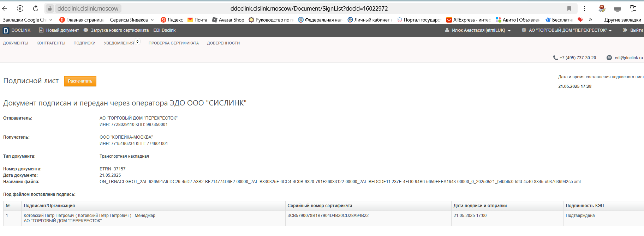This screenshot has height=236, width=644.
Task: Expand the Илюк Анастасия user dropdown
Action: point(509,31)
